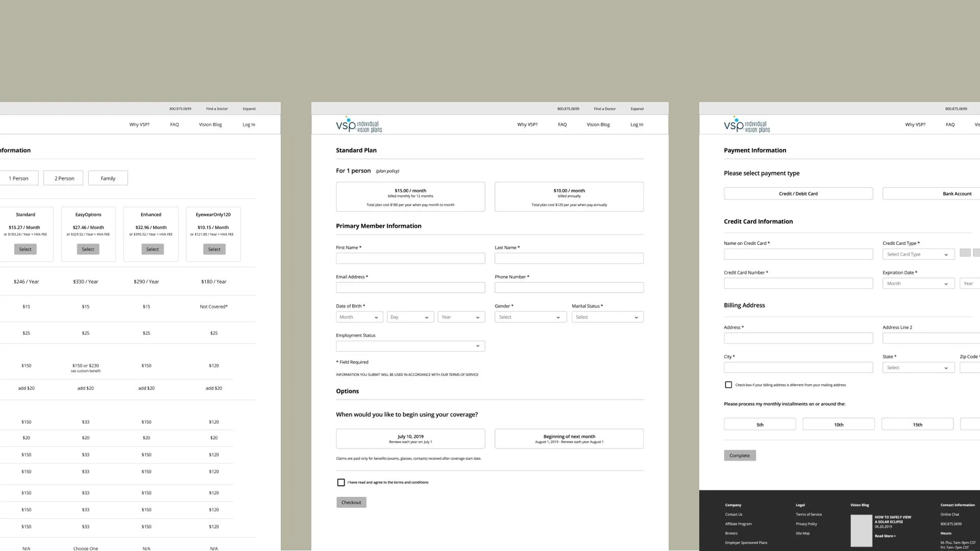The image size is (980, 551).
Task: Open the birth Month dropdown
Action: tap(359, 317)
